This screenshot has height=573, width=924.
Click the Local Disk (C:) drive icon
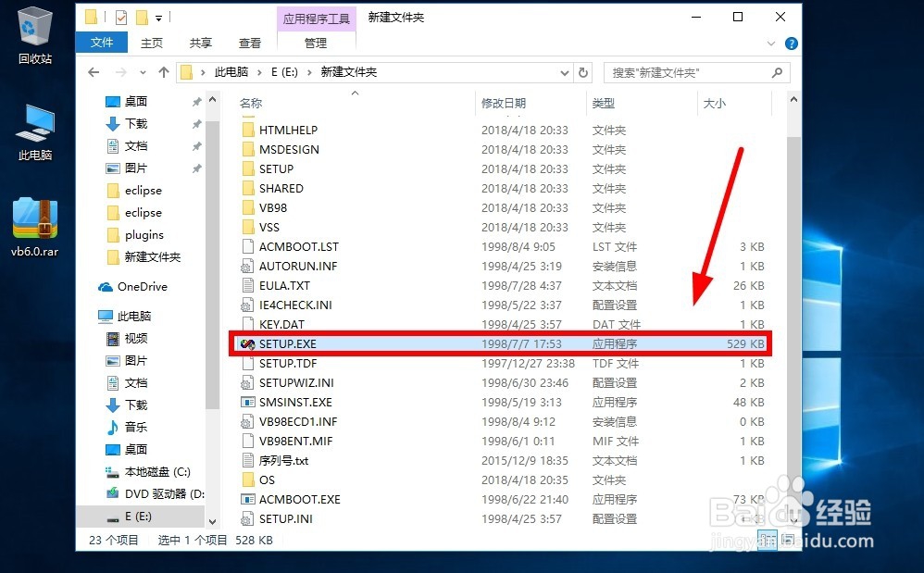[113, 472]
